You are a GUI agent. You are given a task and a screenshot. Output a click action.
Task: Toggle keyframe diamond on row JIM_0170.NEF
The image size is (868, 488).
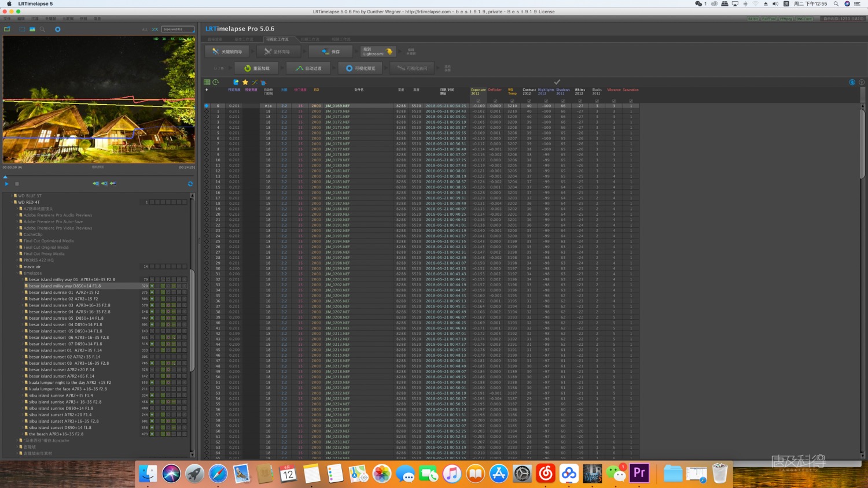[x=207, y=111]
